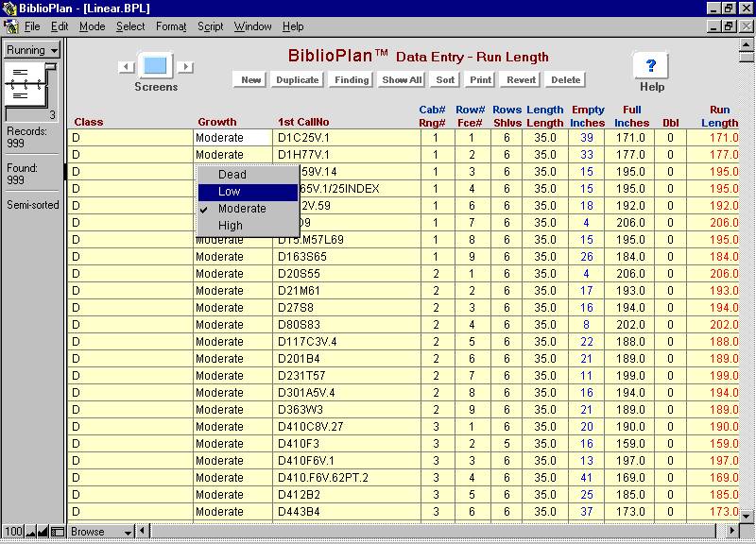
Task: Click the Growth column header
Action: [217, 122]
